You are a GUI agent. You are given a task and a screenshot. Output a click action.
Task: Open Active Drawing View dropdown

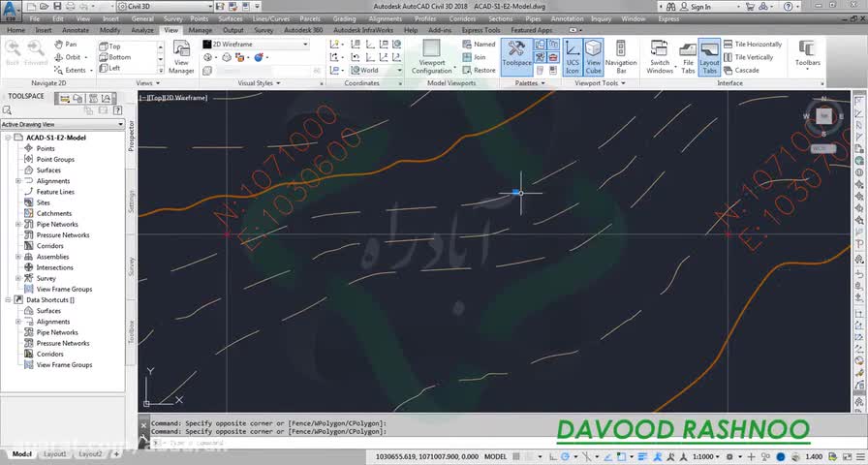pos(62,125)
